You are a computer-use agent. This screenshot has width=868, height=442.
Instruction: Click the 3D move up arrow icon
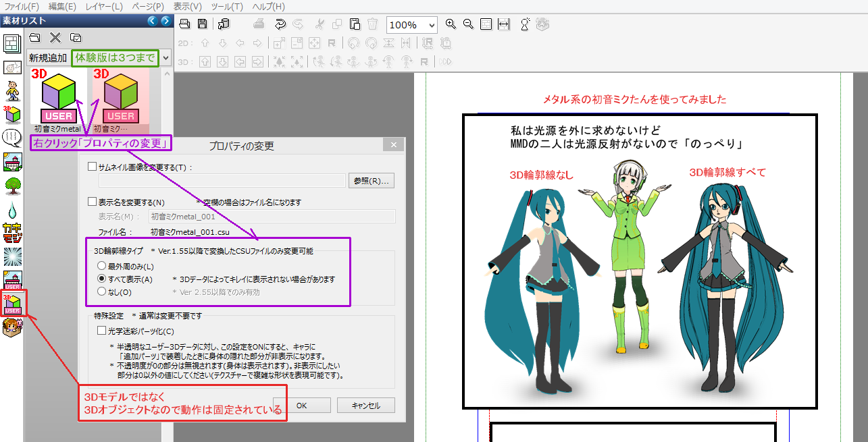205,62
